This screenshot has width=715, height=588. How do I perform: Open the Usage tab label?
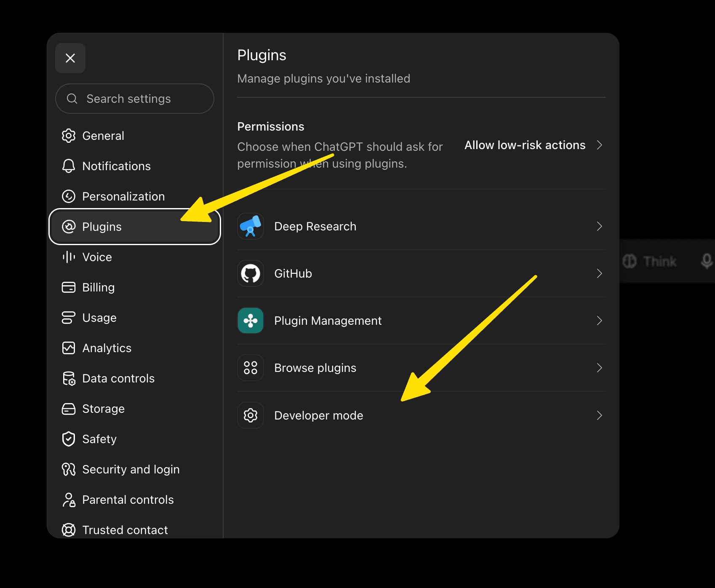click(99, 318)
